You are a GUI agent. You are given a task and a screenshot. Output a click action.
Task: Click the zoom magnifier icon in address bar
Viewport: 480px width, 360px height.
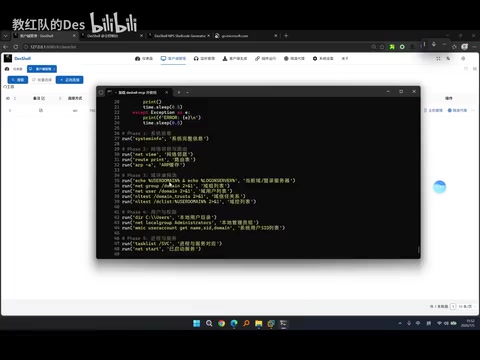pos(374,47)
